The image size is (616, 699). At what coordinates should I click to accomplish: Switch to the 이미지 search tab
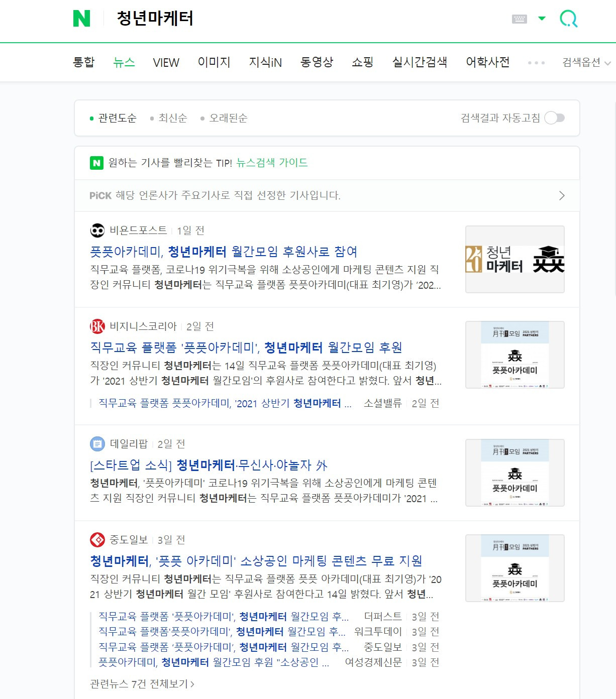(x=214, y=62)
